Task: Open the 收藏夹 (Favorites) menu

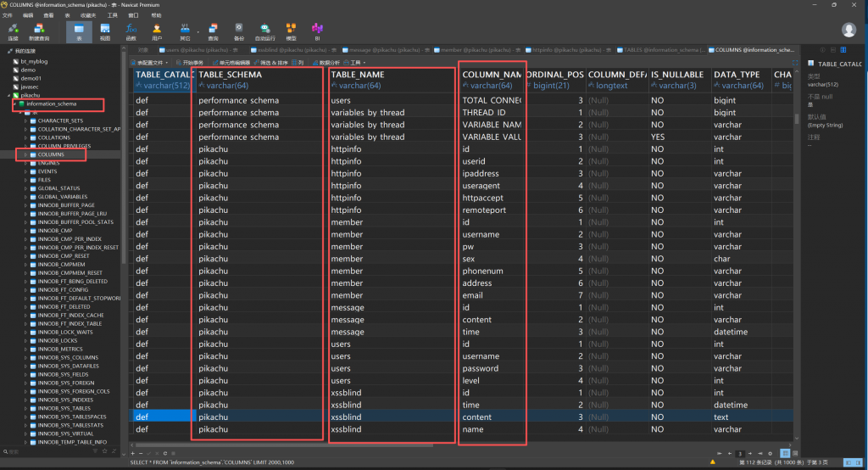Action: coord(87,15)
